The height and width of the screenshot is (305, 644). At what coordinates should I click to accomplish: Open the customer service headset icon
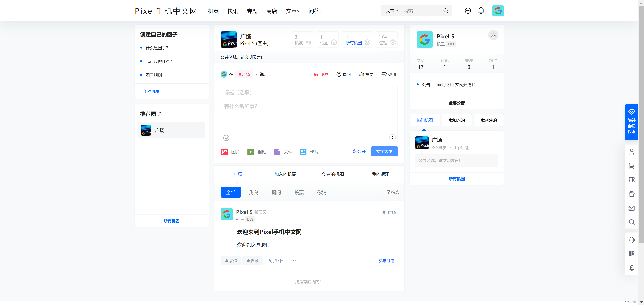(631, 240)
